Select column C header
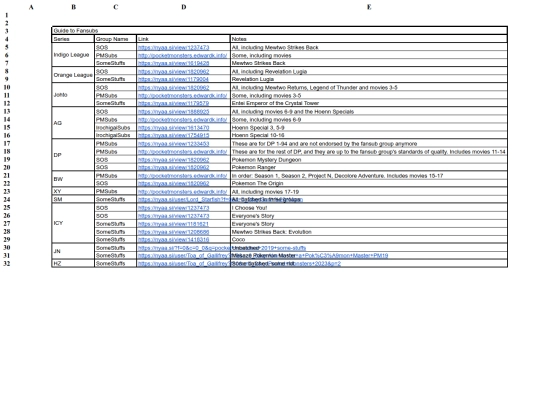 coord(116,7)
